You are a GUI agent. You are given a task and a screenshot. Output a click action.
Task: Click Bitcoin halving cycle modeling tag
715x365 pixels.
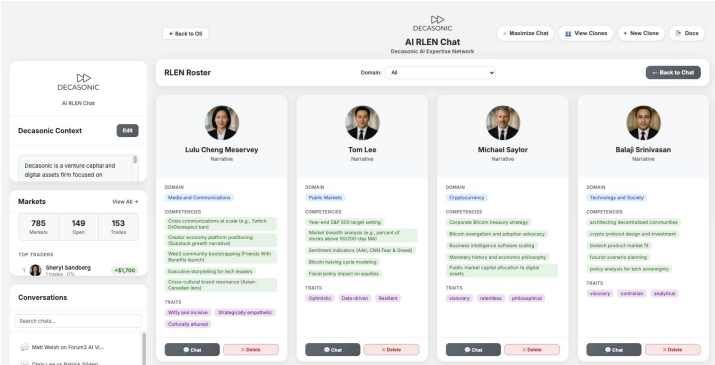[342, 262]
